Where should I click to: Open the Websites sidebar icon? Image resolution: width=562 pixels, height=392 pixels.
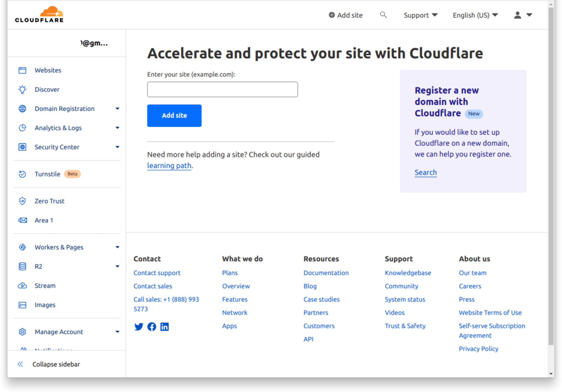pyautogui.click(x=22, y=70)
